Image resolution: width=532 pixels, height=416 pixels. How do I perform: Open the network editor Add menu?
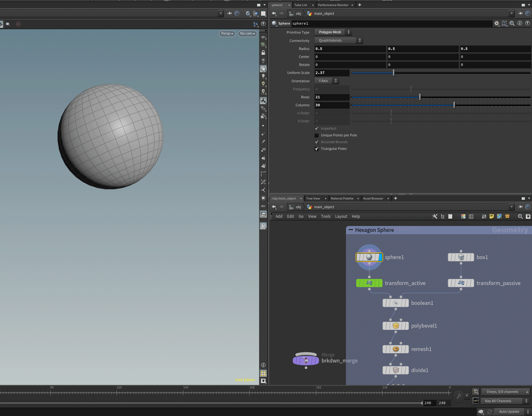tap(279, 216)
